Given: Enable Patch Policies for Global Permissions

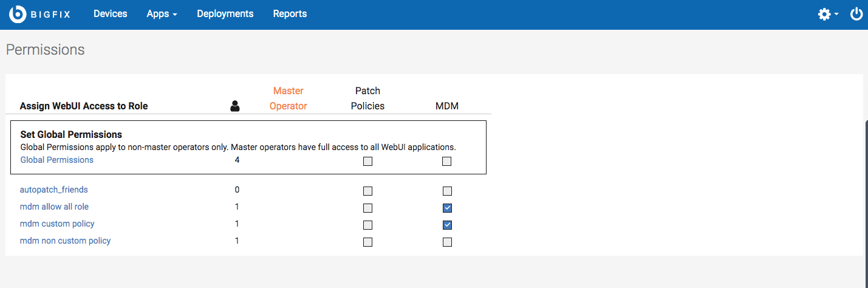Looking at the screenshot, I should tap(367, 162).
